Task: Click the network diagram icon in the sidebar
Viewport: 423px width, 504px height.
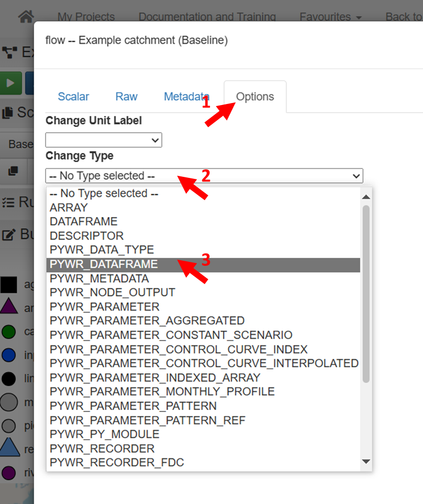Action: point(9,52)
